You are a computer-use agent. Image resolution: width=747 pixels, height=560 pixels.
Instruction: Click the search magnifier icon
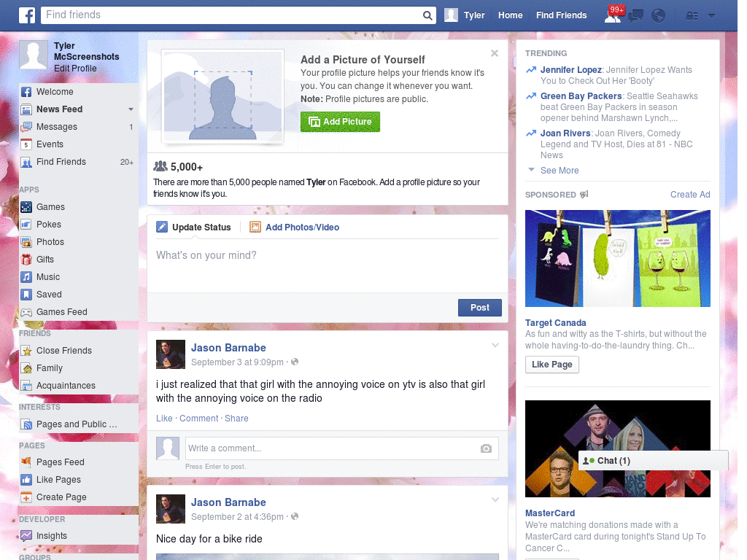tap(427, 15)
